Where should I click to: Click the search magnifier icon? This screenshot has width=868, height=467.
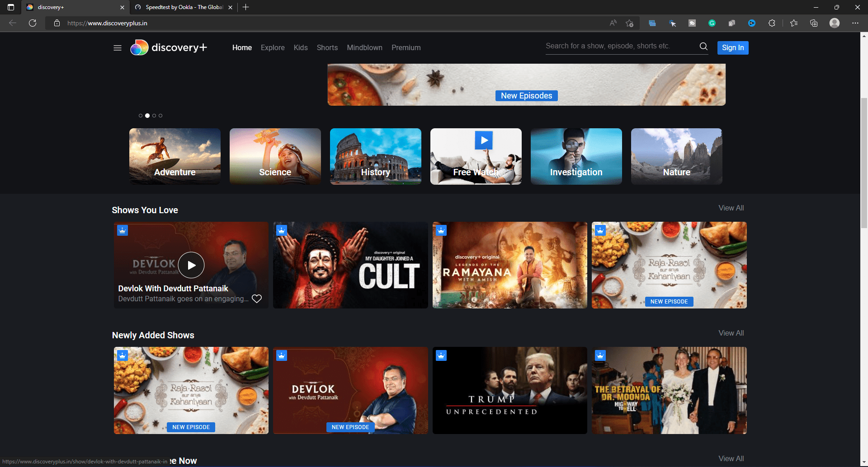point(703,46)
